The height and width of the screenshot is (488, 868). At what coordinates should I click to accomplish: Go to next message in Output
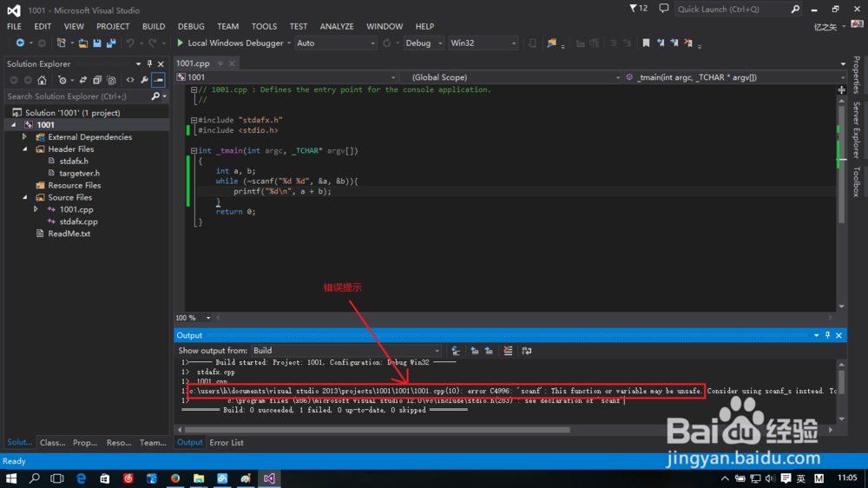(x=489, y=351)
